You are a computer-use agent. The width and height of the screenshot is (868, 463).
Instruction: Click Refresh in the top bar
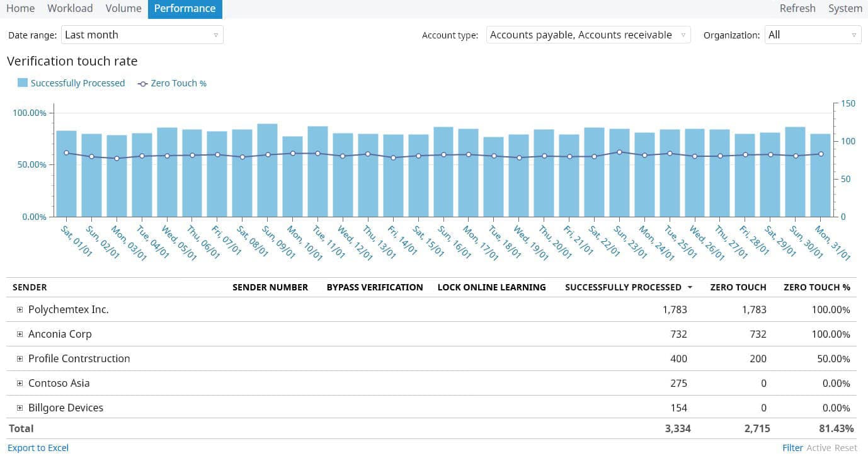[797, 9]
